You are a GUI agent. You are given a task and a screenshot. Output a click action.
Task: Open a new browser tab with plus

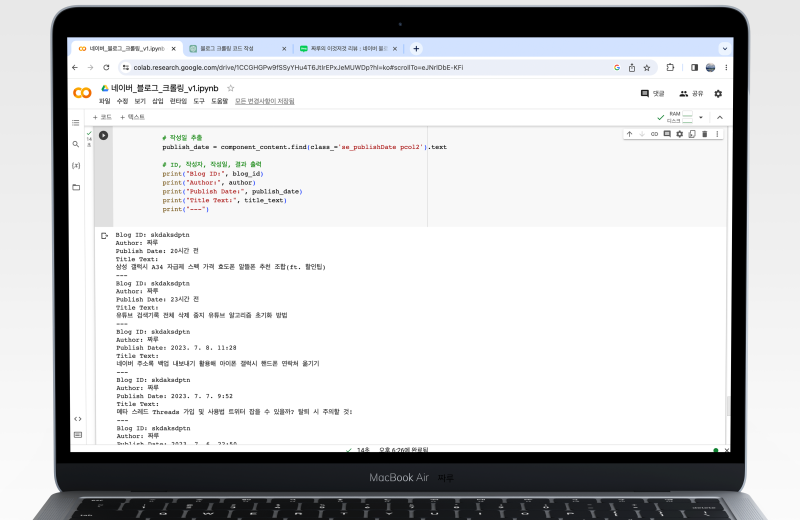[416, 48]
